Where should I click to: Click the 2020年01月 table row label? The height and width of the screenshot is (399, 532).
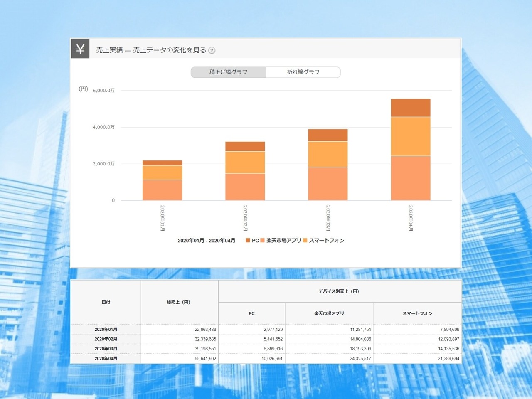(x=106, y=330)
